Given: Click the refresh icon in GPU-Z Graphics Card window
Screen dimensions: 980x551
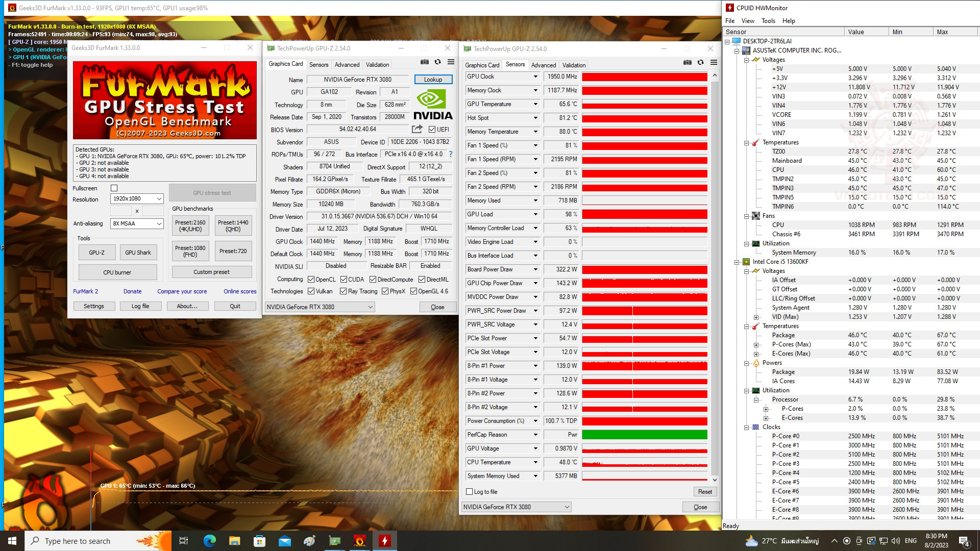Looking at the screenshot, I should (437, 62).
